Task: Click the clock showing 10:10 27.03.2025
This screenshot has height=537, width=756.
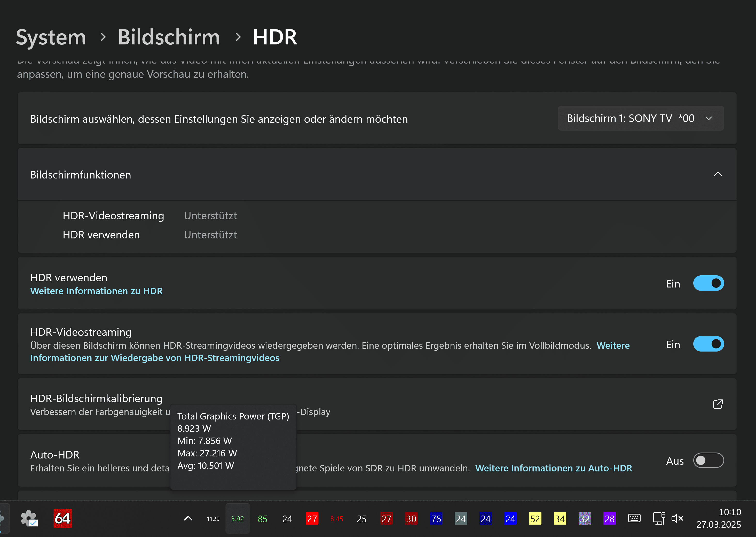Action: pyautogui.click(x=718, y=518)
